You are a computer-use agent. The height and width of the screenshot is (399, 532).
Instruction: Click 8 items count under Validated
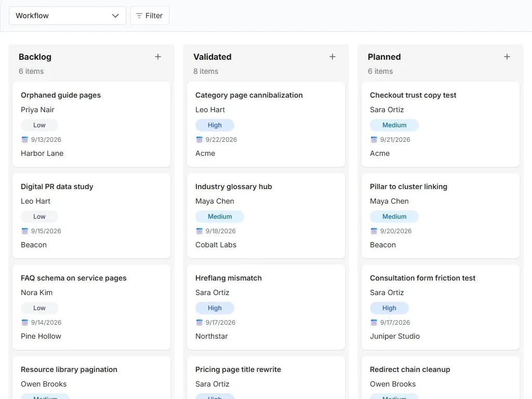[x=206, y=71]
